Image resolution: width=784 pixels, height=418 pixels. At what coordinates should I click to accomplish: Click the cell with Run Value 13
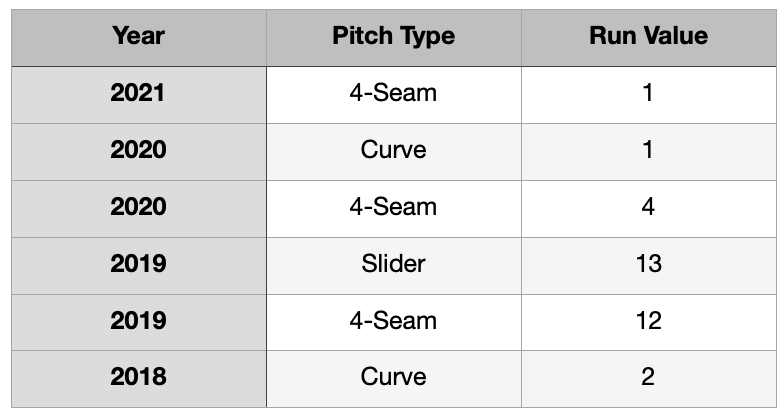[x=648, y=265]
